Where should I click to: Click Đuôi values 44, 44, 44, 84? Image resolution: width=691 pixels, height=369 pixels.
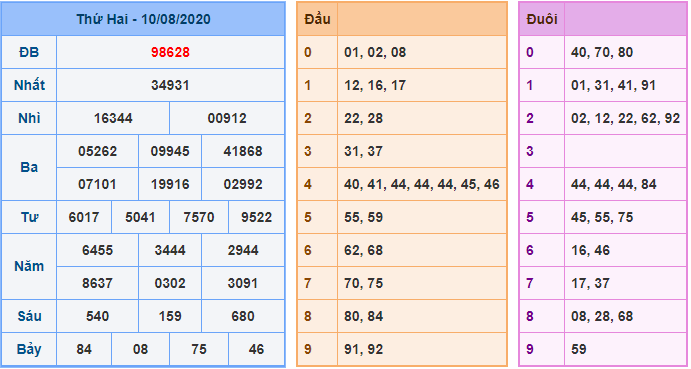[x=613, y=184]
